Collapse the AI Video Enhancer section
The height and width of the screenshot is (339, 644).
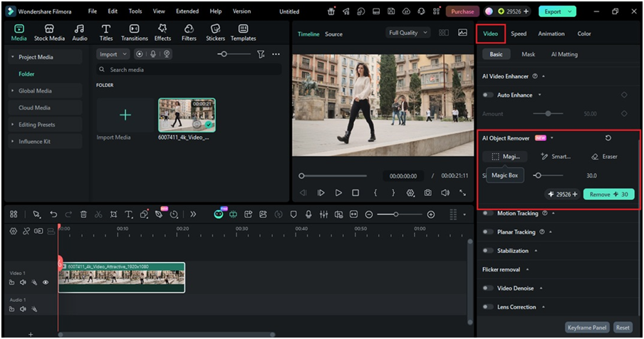[x=544, y=76]
